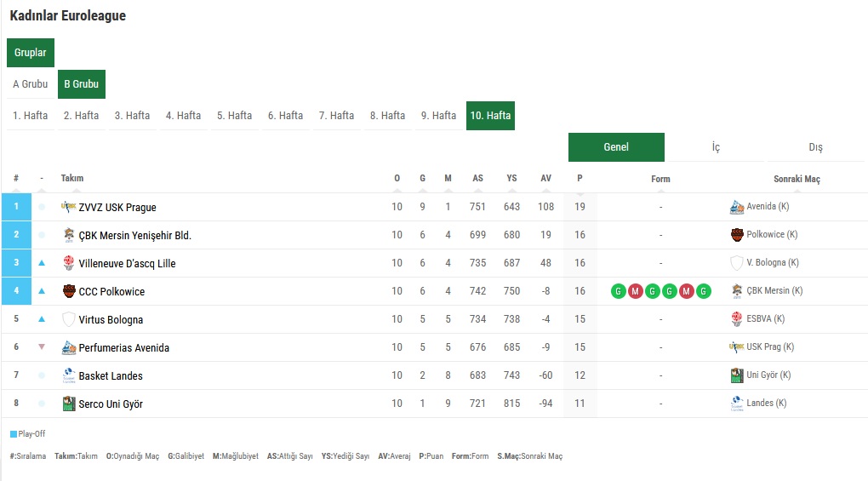Image resolution: width=868 pixels, height=481 pixels.
Task: Click ÇBK Mersin Yenişehir team logo
Action: click(69, 235)
